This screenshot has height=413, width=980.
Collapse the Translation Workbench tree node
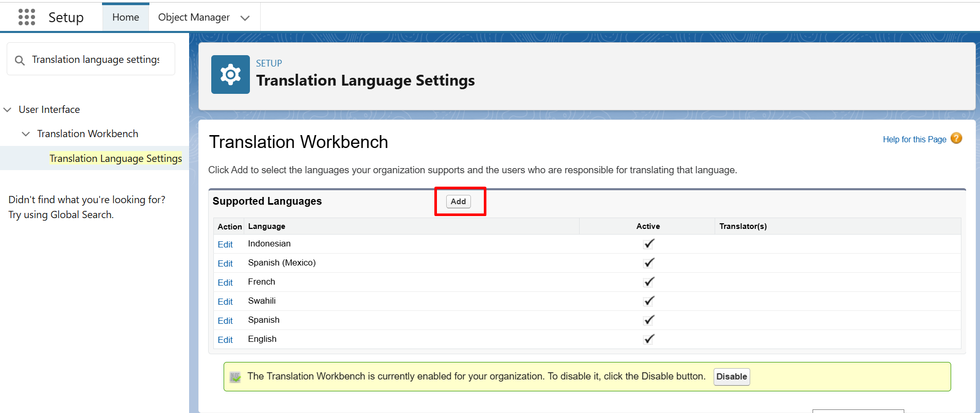coord(26,134)
